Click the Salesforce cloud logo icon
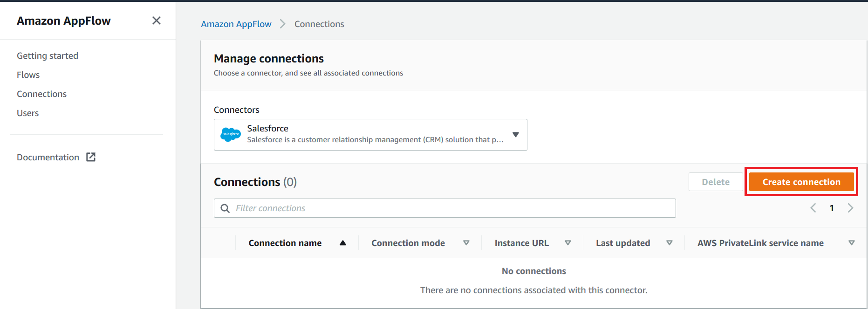The width and height of the screenshot is (868, 309). (x=231, y=135)
